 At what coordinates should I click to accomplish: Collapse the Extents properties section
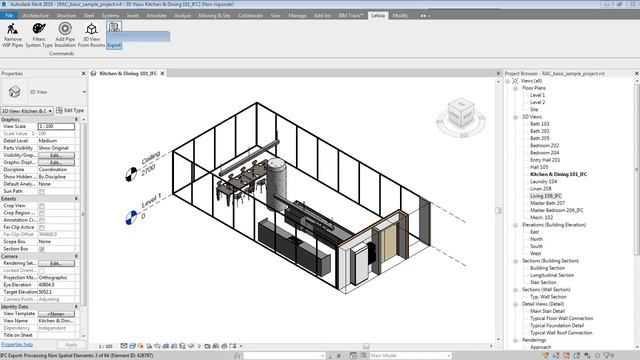pos(76,198)
